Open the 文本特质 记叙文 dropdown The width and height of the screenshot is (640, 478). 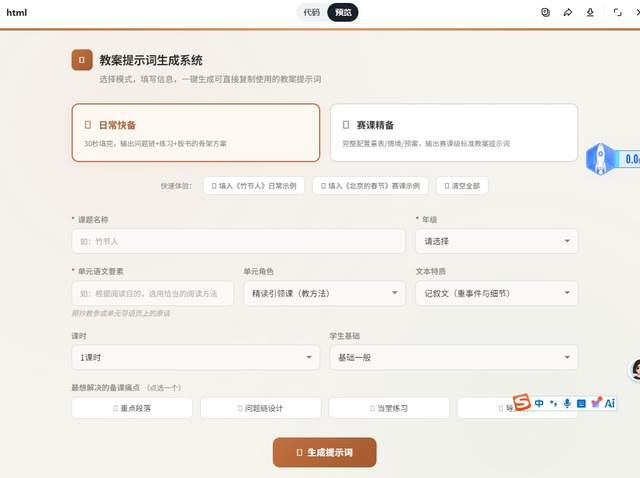497,293
